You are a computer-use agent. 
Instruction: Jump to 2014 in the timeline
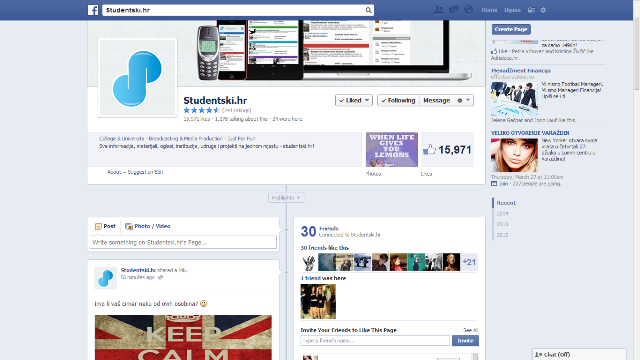(x=502, y=213)
